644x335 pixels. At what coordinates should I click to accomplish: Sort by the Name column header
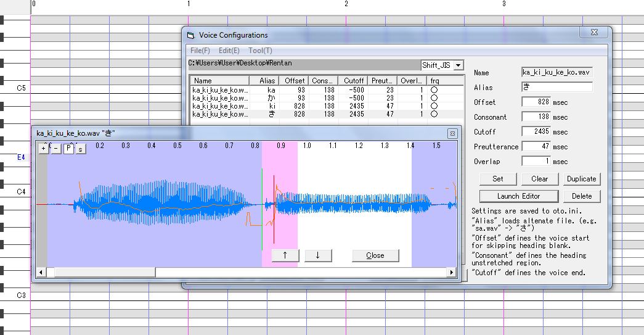[x=220, y=81]
